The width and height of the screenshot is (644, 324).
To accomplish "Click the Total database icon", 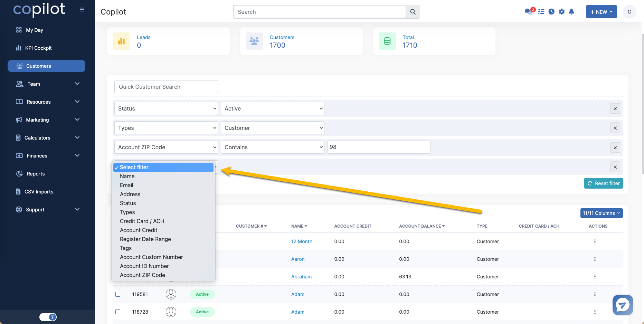I will tap(387, 41).
